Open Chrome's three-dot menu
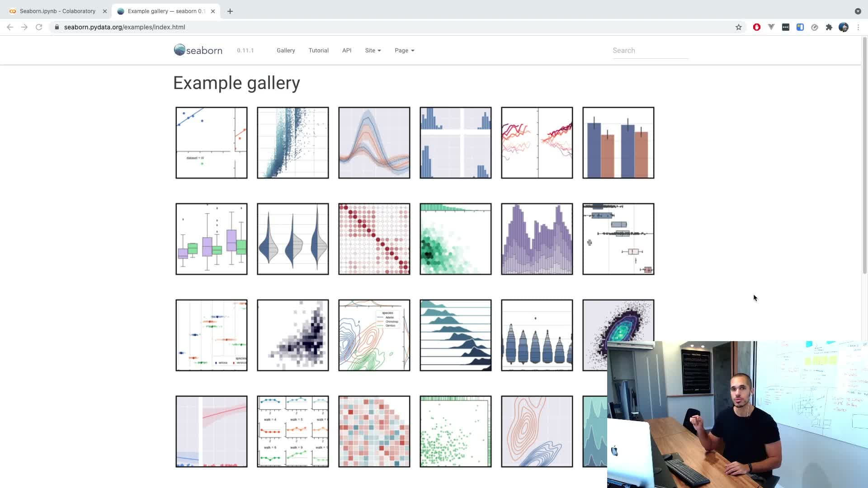868x488 pixels. tap(858, 27)
